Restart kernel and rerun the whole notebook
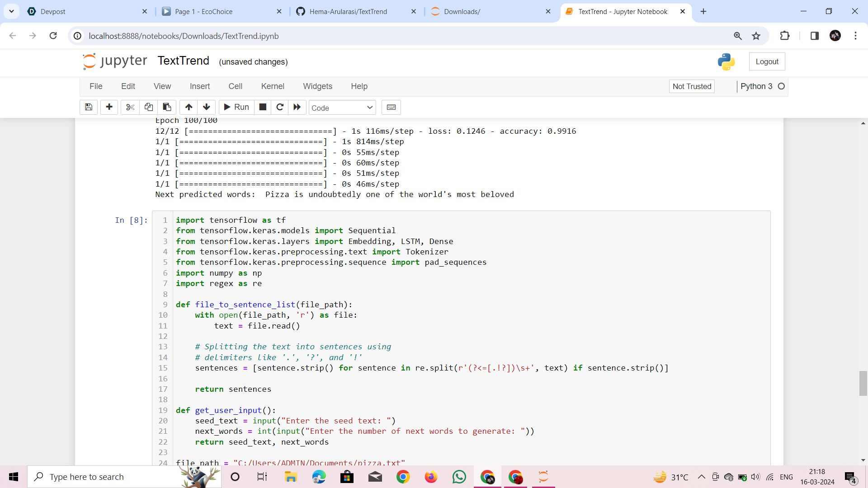Image resolution: width=868 pixels, height=488 pixels. pyautogui.click(x=297, y=107)
